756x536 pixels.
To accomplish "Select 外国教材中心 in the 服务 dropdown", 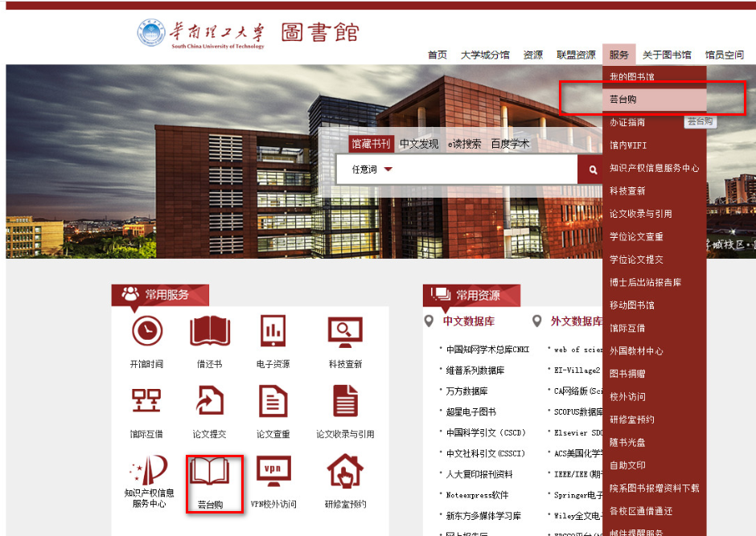I will [x=655, y=351].
